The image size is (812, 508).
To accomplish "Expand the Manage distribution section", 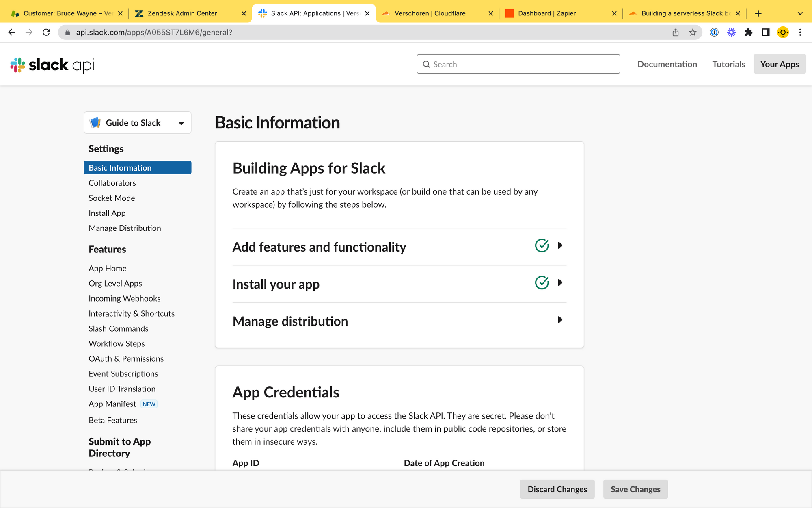I will coord(560,320).
